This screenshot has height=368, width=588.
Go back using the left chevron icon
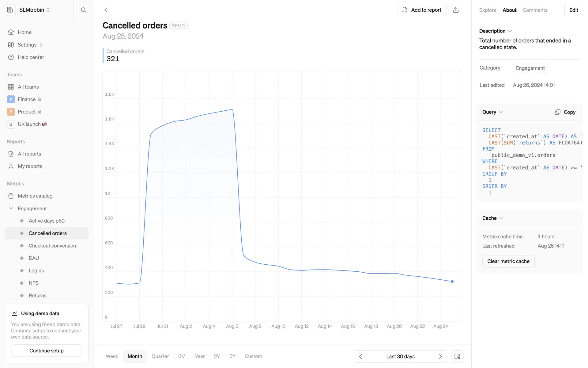(x=106, y=10)
